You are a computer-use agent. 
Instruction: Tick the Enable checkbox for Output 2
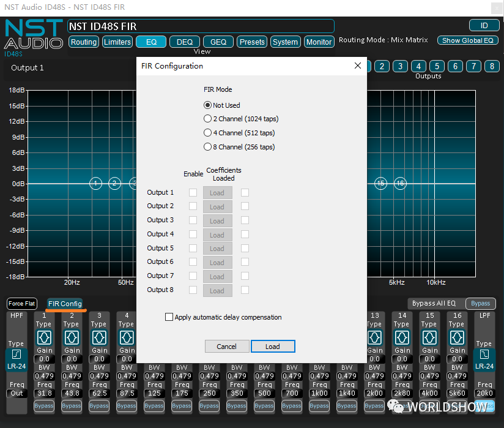coord(193,206)
